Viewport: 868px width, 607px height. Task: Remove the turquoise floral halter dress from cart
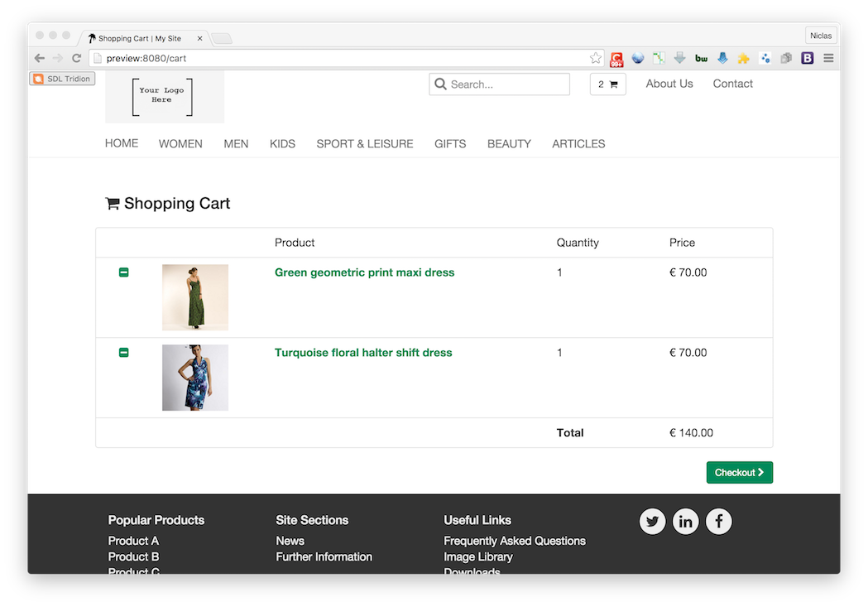[124, 353]
